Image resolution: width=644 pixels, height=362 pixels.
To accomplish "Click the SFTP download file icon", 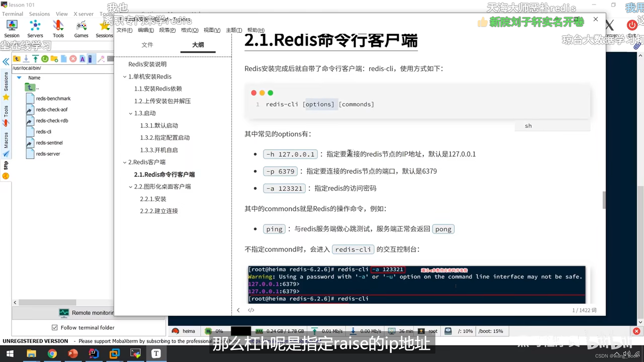I will pyautogui.click(x=26, y=59).
